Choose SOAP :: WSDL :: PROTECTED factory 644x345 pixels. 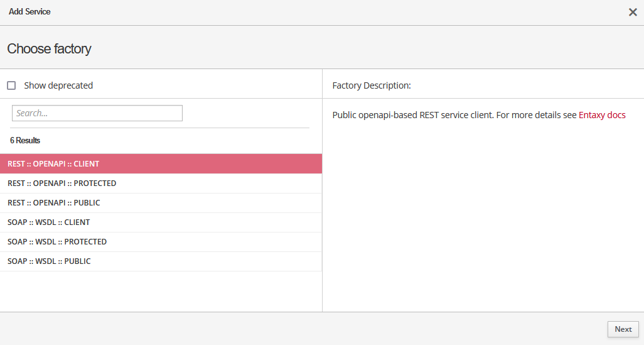(57, 242)
